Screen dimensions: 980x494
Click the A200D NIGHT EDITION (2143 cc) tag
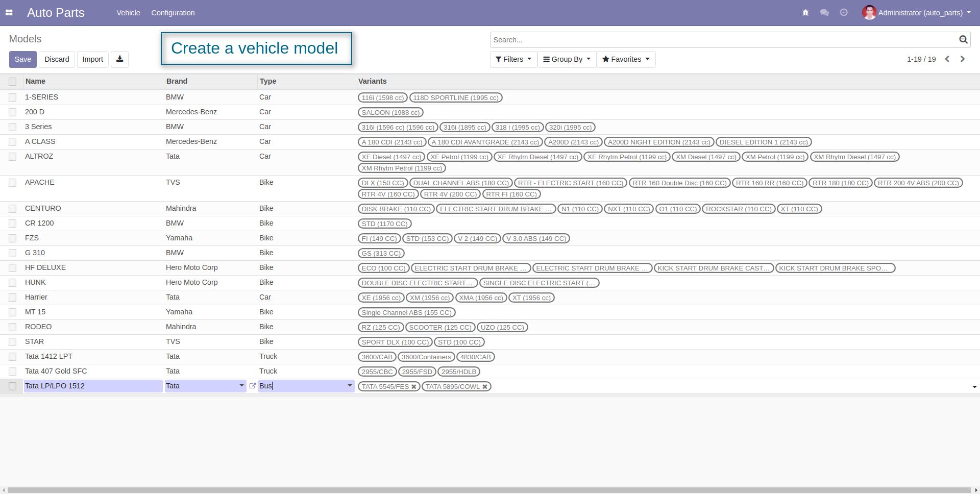pyautogui.click(x=658, y=142)
